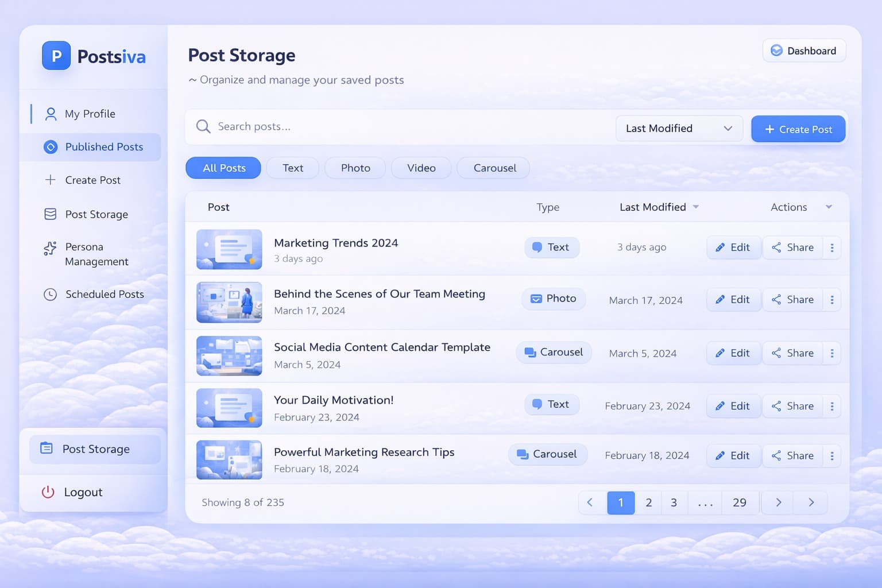The height and width of the screenshot is (588, 882).
Task: Open more options for Marketing Trends 2024
Action: tap(831, 247)
